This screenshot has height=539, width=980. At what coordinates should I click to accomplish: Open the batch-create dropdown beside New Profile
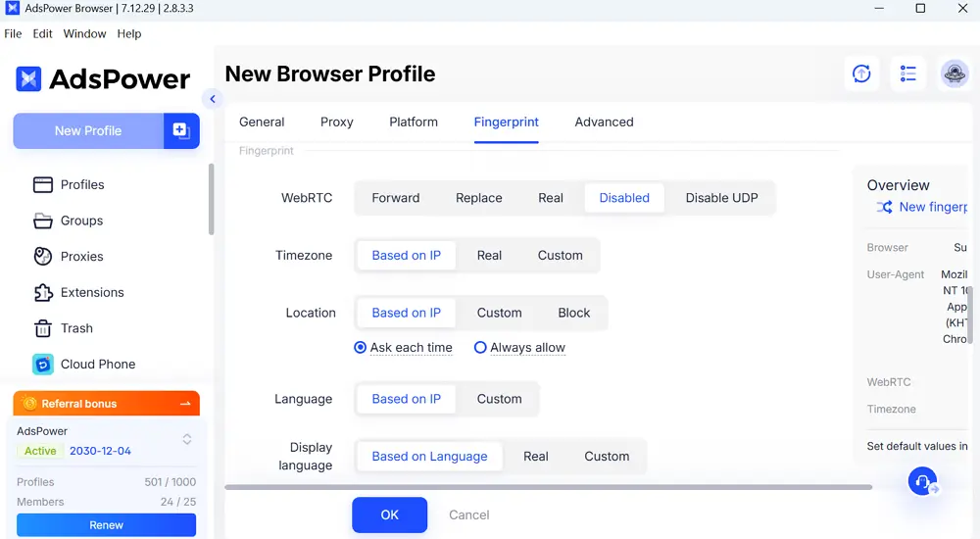tap(180, 130)
